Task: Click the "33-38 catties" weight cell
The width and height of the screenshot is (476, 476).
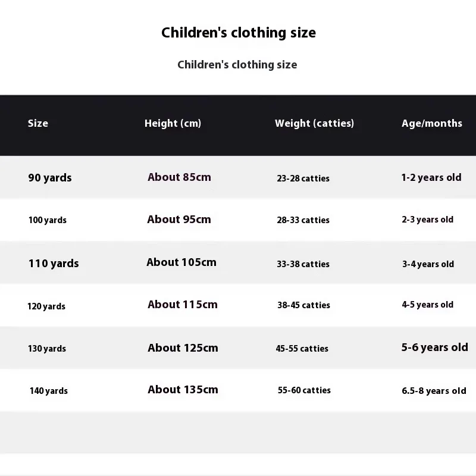Action: pos(303,264)
